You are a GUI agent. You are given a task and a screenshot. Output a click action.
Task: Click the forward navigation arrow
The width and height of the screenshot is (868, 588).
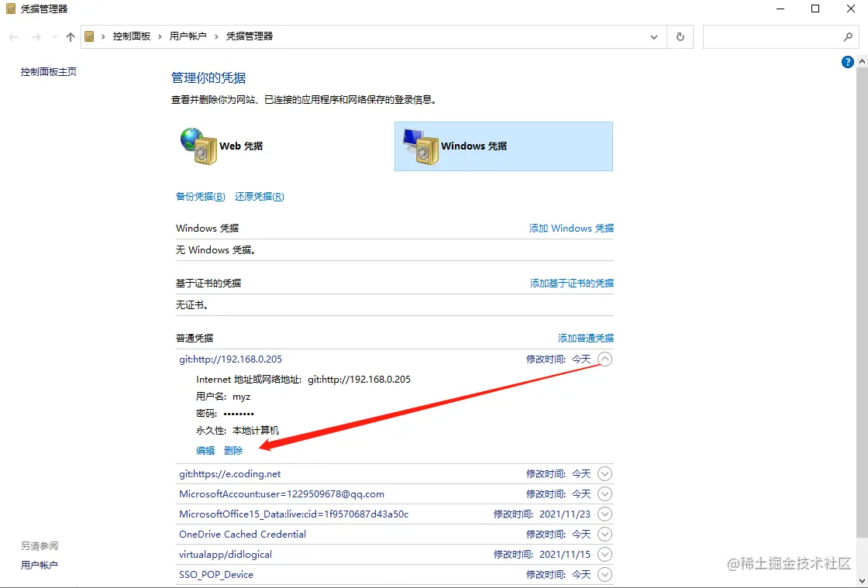coord(36,37)
